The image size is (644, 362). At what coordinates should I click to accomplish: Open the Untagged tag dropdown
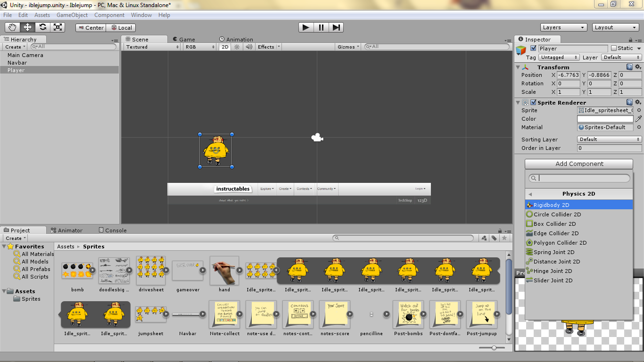tap(558, 57)
